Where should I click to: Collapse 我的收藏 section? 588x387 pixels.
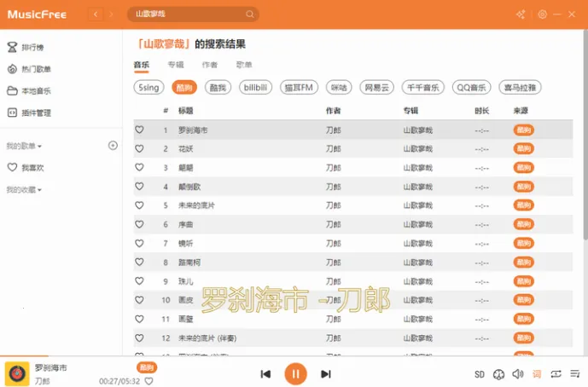click(x=24, y=189)
